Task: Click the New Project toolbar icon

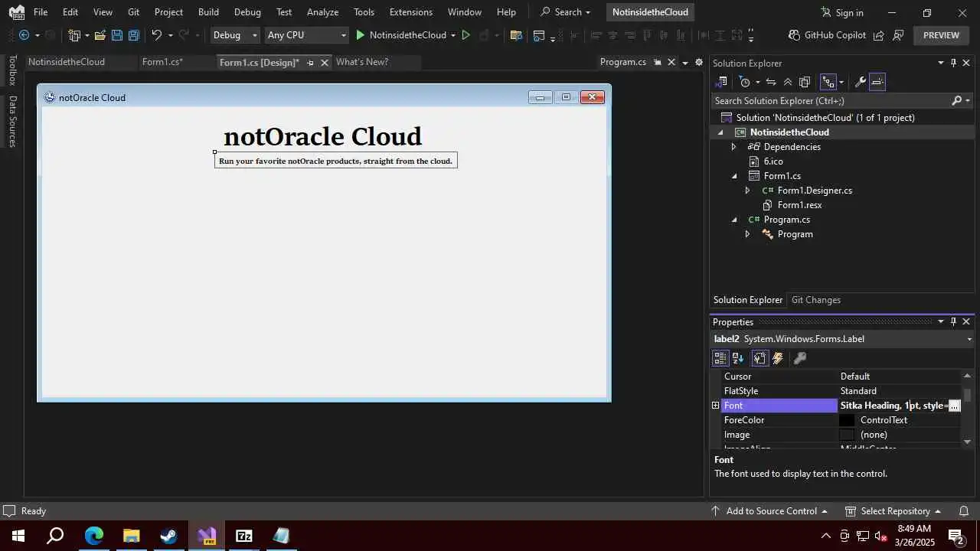Action: [74, 35]
